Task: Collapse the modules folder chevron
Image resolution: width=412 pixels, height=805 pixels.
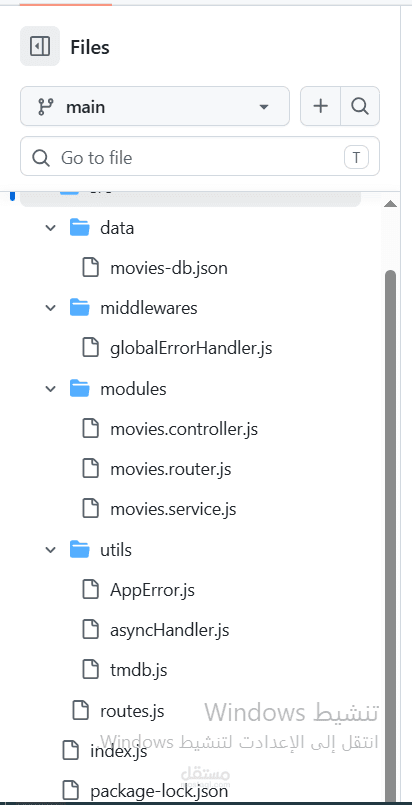Action: tap(50, 389)
